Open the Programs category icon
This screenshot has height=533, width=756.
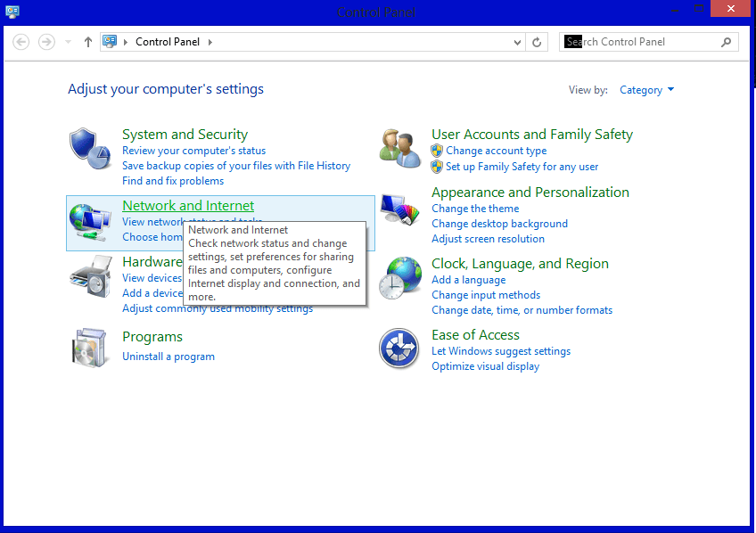point(90,348)
